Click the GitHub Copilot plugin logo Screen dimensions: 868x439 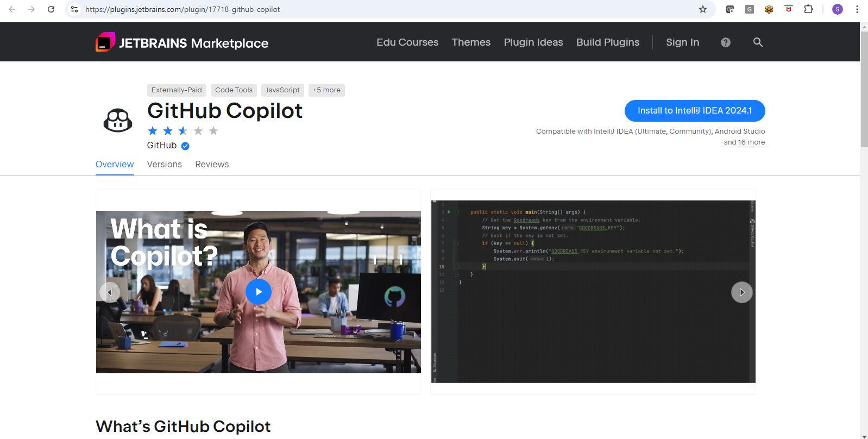(x=118, y=120)
